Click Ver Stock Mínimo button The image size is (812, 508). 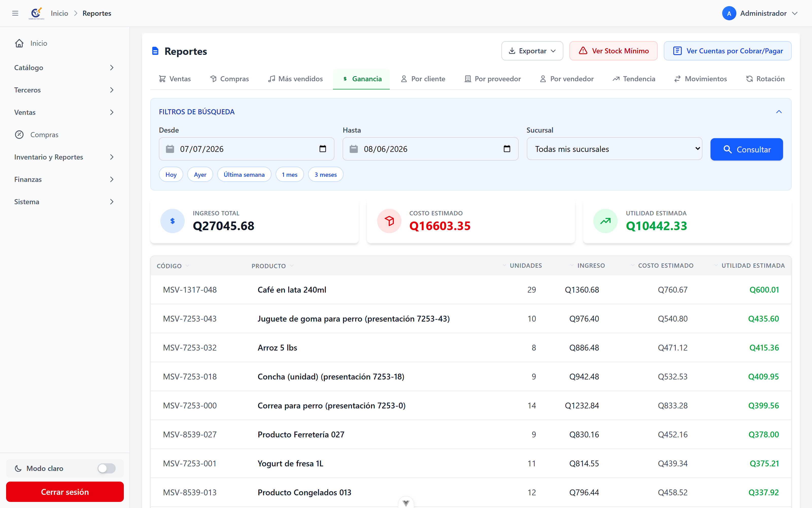click(613, 51)
